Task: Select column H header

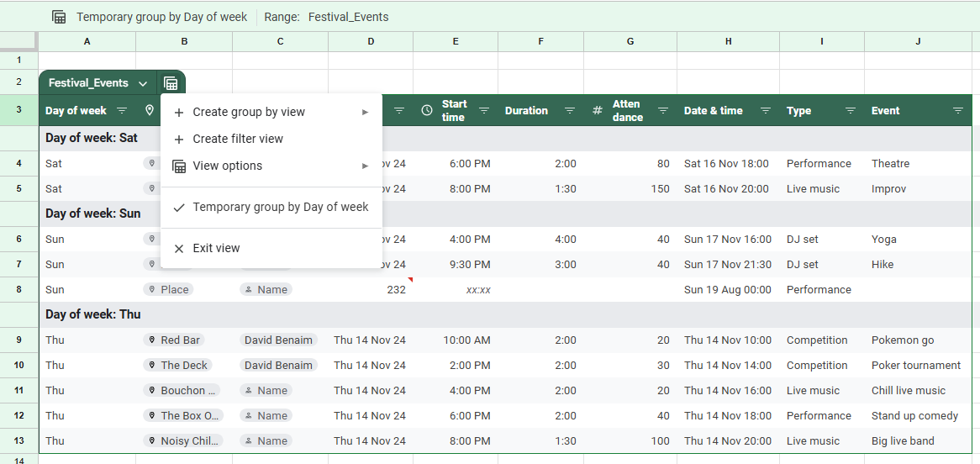Action: (x=728, y=41)
